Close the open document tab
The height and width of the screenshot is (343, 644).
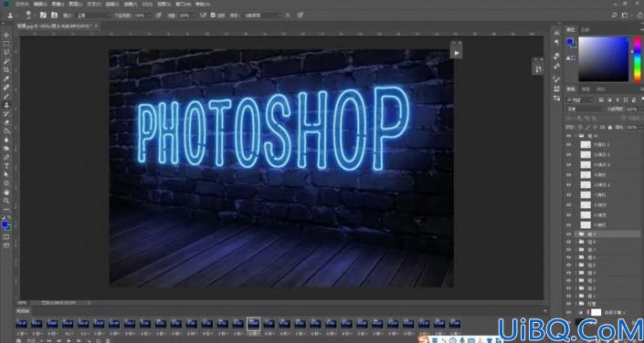[x=96, y=26]
